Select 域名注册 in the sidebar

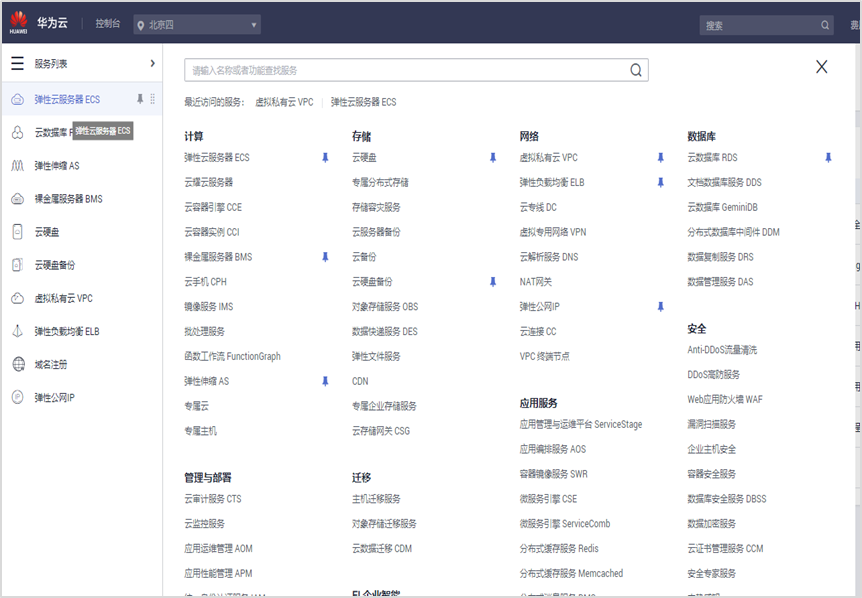pos(51,364)
